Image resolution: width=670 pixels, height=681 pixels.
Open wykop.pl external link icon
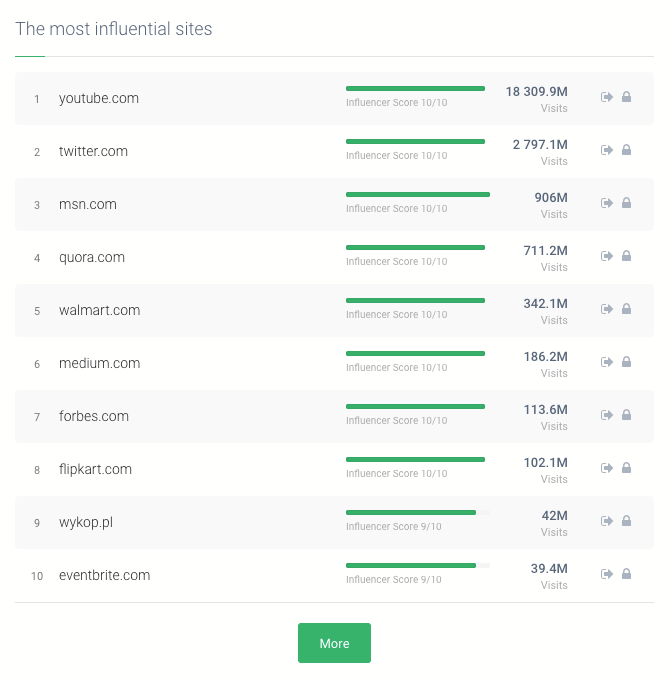(x=607, y=521)
